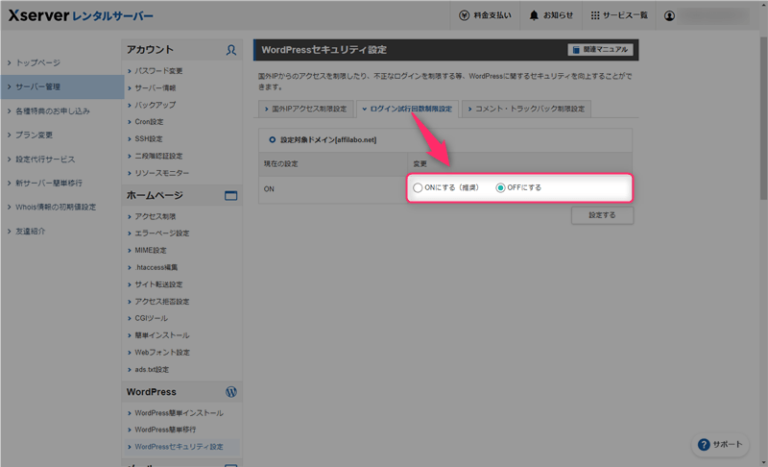Switch to the コメント・トラックバック制限設定 tab
This screenshot has width=768, height=467.
(527, 108)
